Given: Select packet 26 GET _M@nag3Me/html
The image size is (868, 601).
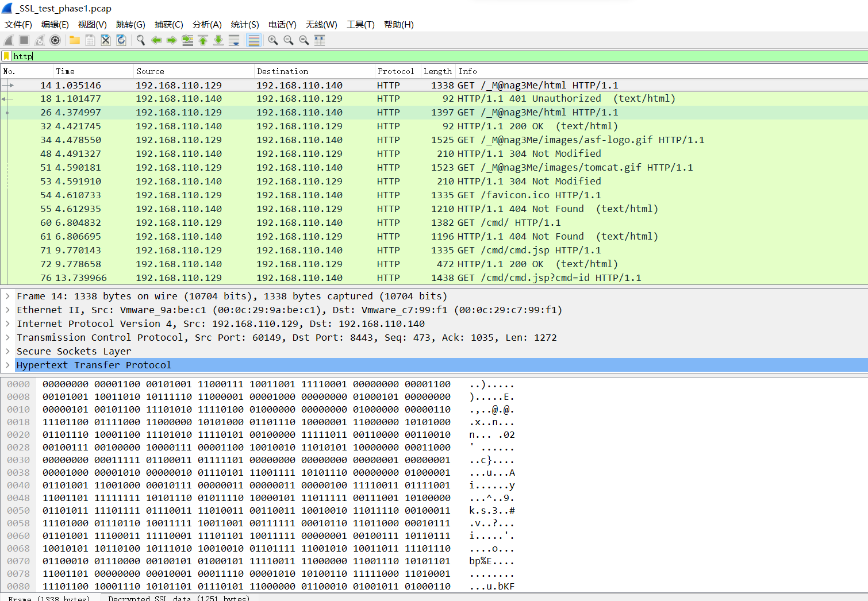Looking at the screenshot, I should [434, 113].
